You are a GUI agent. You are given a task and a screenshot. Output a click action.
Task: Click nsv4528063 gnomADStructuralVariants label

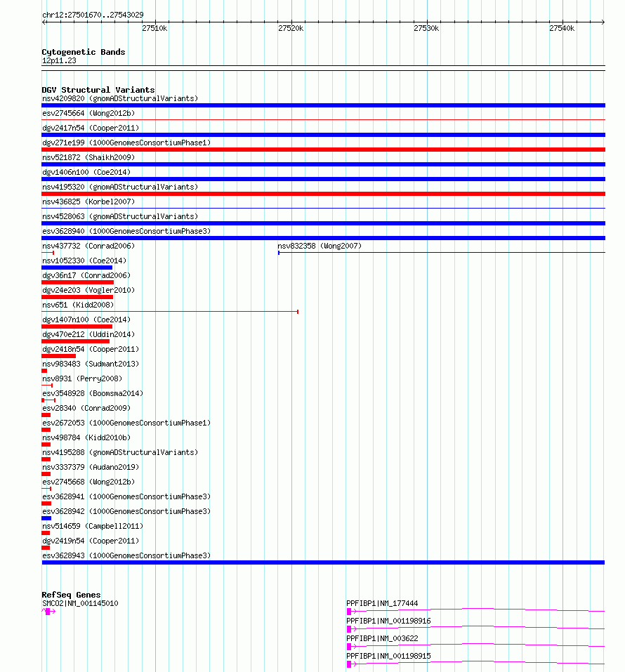[x=120, y=216]
